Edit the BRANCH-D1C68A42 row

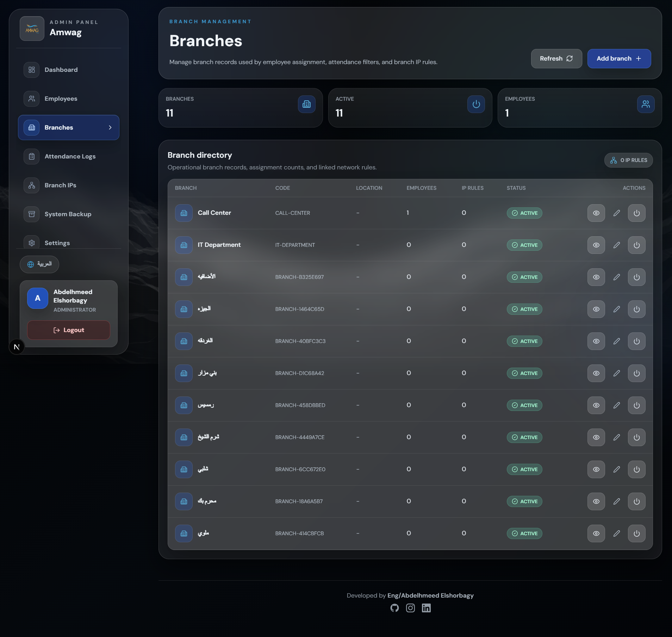[x=617, y=373]
